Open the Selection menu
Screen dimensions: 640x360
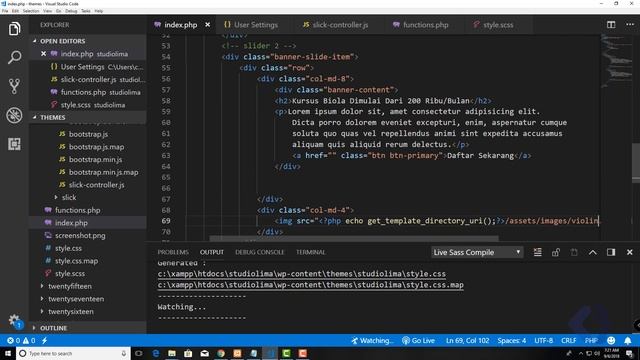click(x=31, y=11)
